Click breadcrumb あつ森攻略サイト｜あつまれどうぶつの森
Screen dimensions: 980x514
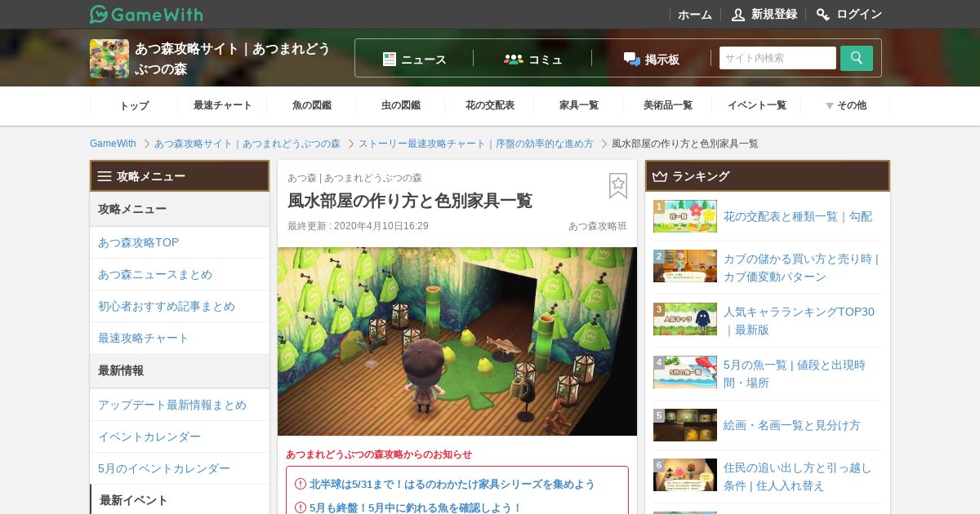247,144
